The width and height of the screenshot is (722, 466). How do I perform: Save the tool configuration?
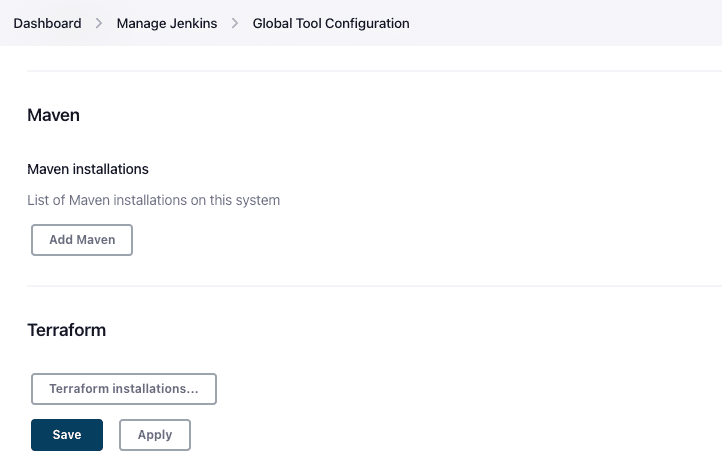click(67, 435)
